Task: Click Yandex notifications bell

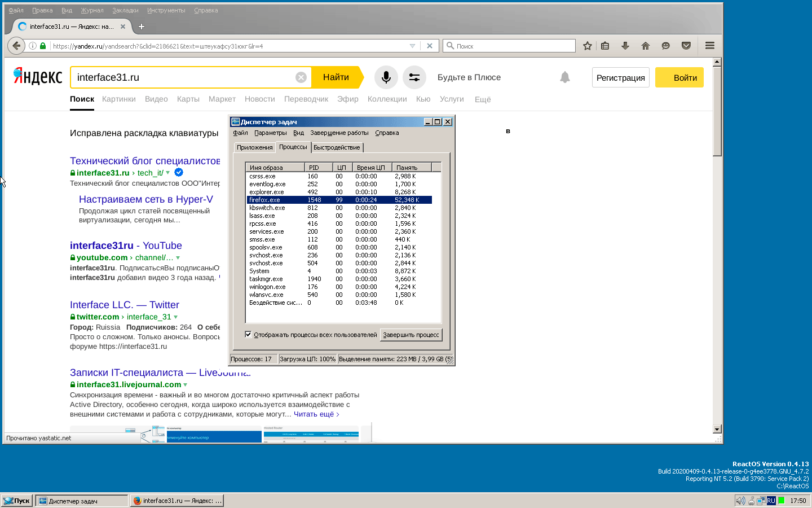Action: pyautogui.click(x=564, y=77)
